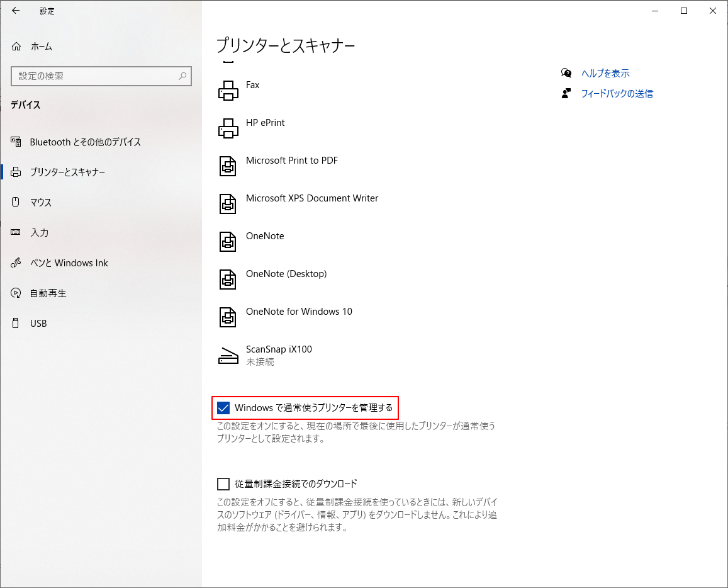The image size is (728, 588).
Task: Open the USB settings page
Action: (101, 323)
